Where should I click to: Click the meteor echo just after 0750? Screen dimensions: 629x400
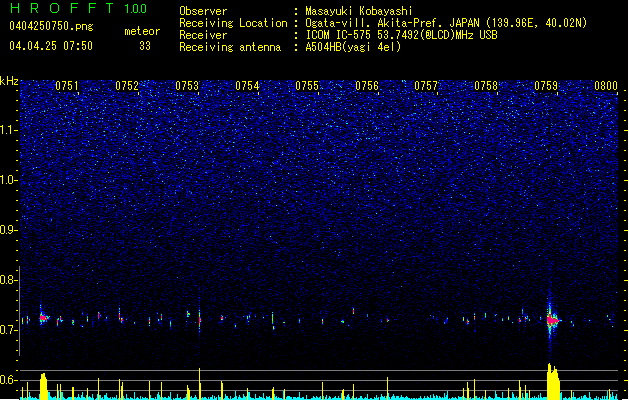43,318
